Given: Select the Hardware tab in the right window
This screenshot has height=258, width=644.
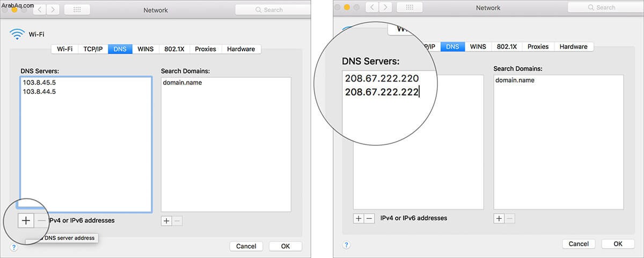Looking at the screenshot, I should click(574, 47).
